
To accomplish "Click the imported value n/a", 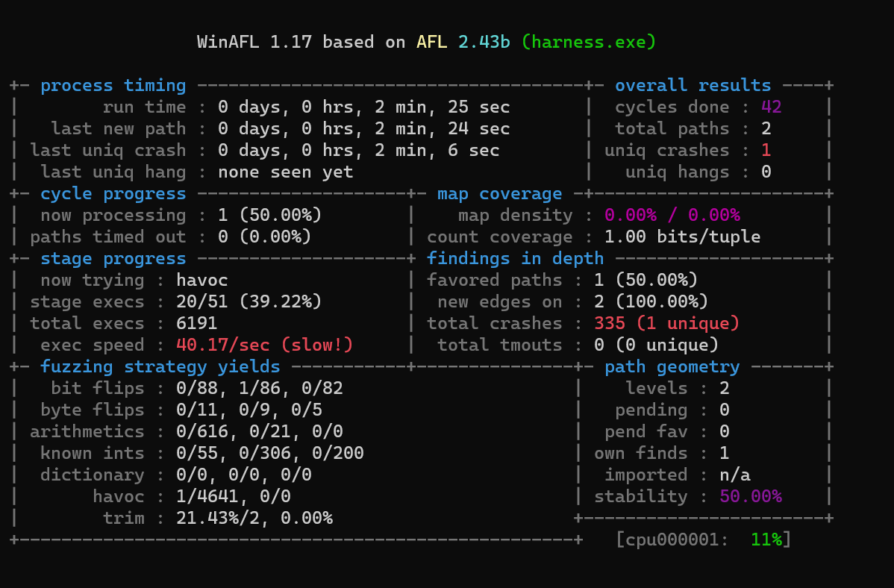I will pyautogui.click(x=735, y=475).
